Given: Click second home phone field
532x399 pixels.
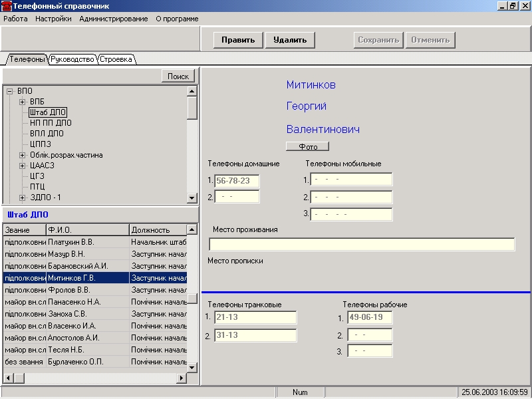Looking at the screenshot, I should coord(237,197).
